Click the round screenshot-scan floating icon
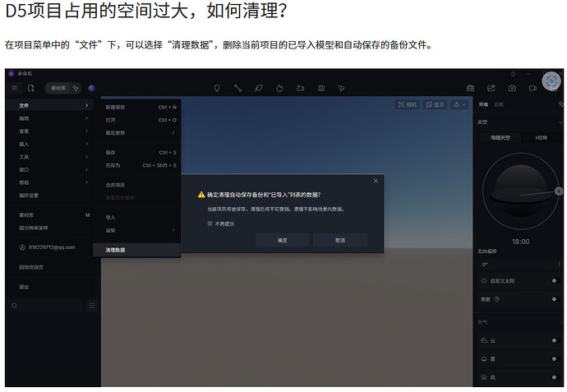 551,81
